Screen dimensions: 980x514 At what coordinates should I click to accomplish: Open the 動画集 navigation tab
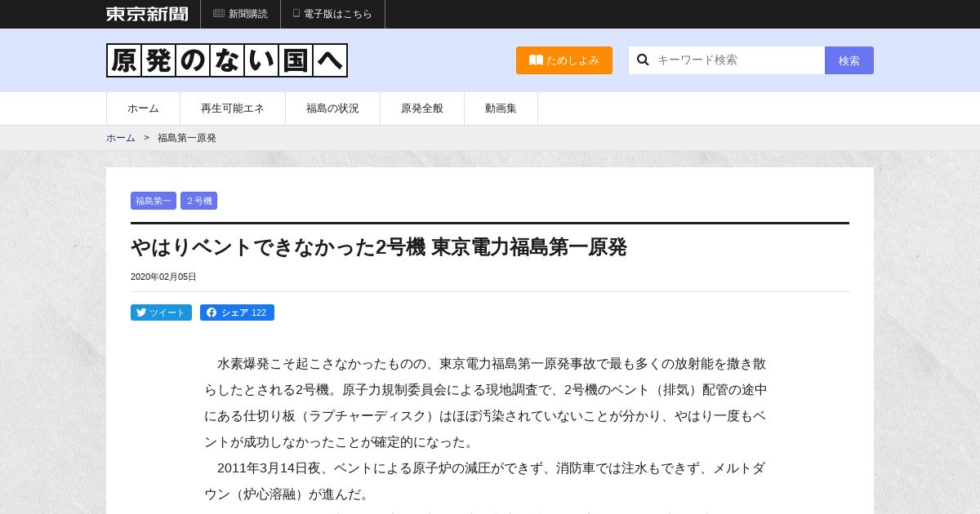[501, 109]
